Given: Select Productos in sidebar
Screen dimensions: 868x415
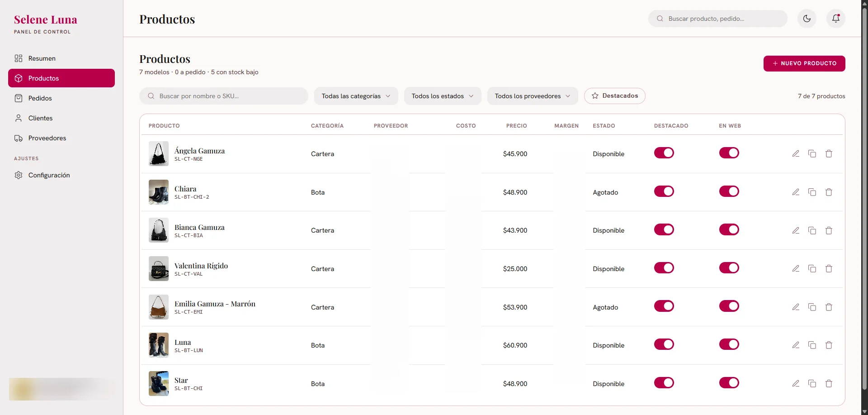Looking at the screenshot, I should (61, 78).
